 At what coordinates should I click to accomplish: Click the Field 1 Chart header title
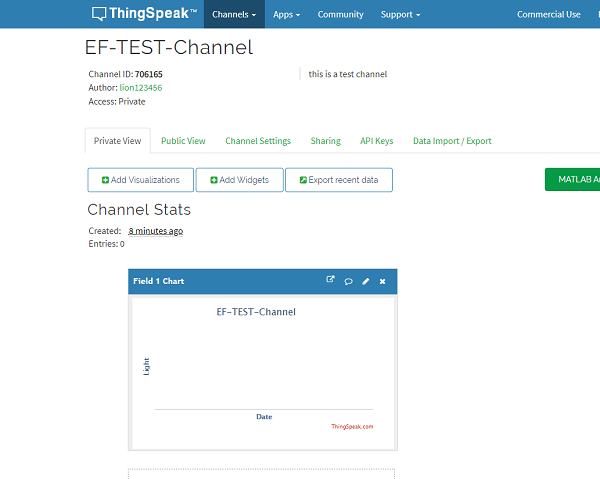pos(158,281)
